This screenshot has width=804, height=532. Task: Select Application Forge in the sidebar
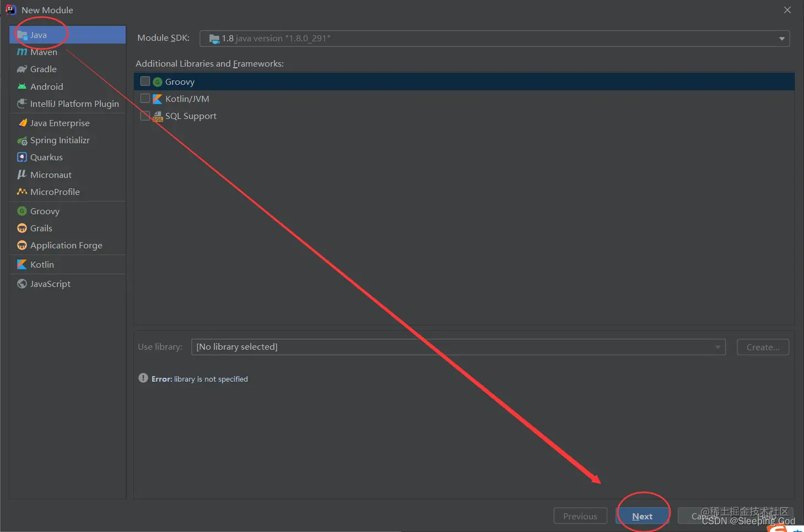point(68,245)
